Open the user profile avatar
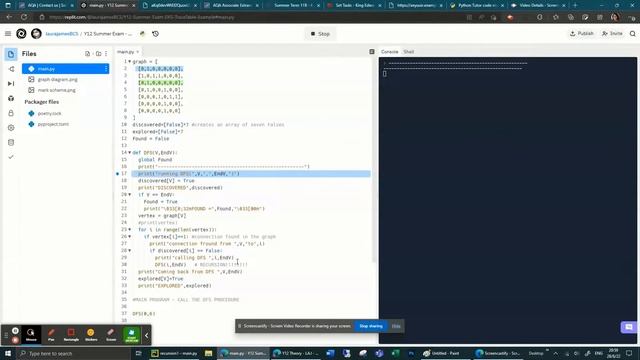 (x=36, y=34)
